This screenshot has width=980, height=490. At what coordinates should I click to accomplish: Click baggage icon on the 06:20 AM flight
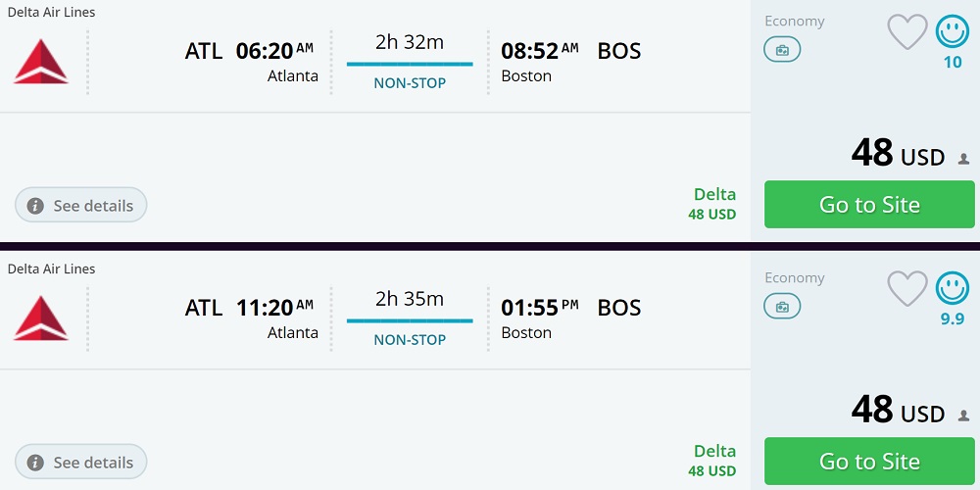(782, 49)
